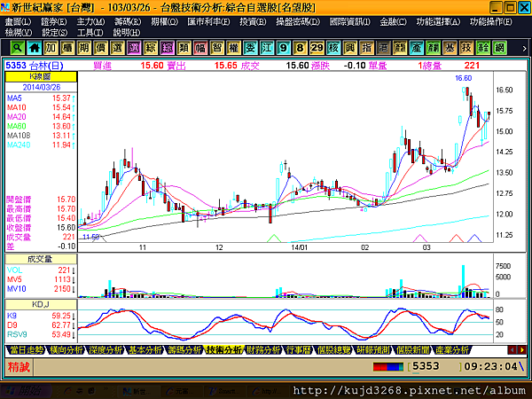This screenshot has width=532, height=399.
Task: Click the 29 toolbar icon
Action: coord(317,48)
